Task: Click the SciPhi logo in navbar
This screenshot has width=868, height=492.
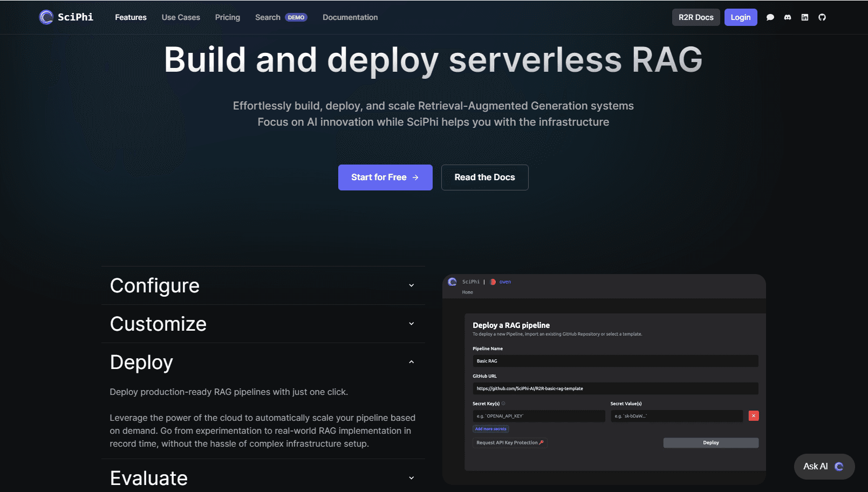Action: coord(46,17)
